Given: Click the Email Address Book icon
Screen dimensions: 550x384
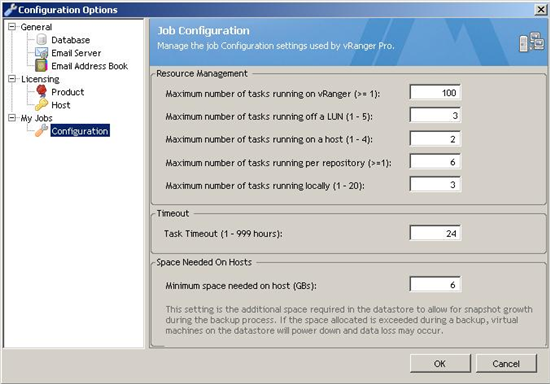Looking at the screenshot, I should [x=41, y=66].
